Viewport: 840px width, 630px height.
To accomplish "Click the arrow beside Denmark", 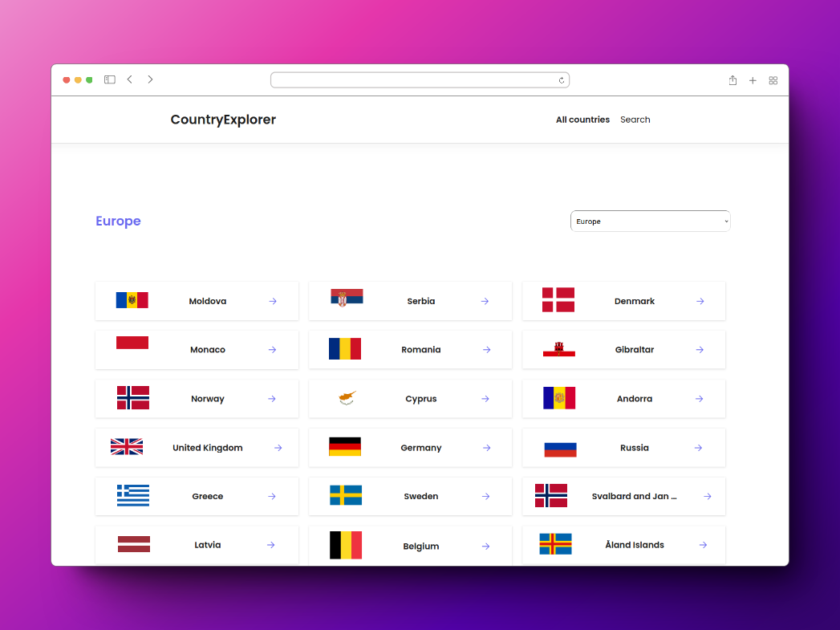I will coord(700,302).
